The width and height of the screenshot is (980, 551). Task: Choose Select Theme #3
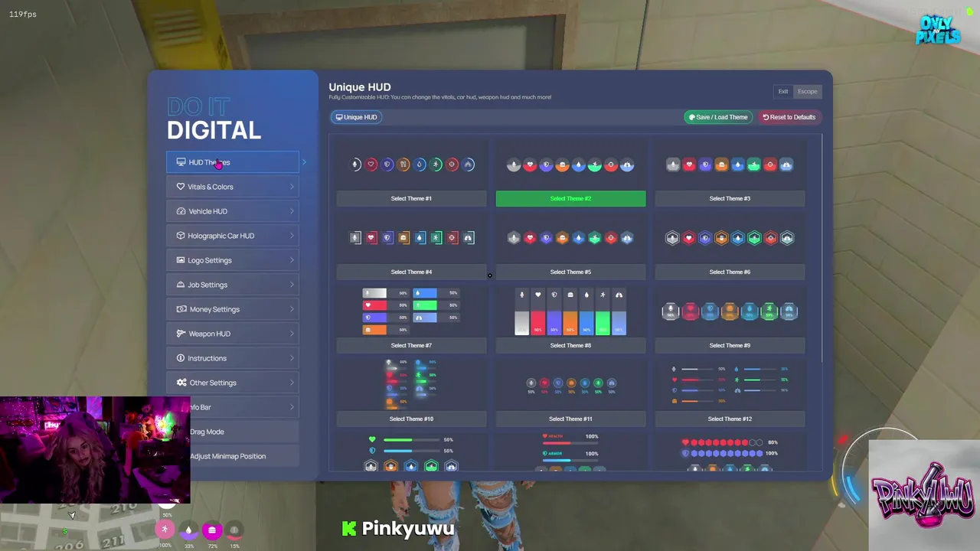(x=730, y=198)
